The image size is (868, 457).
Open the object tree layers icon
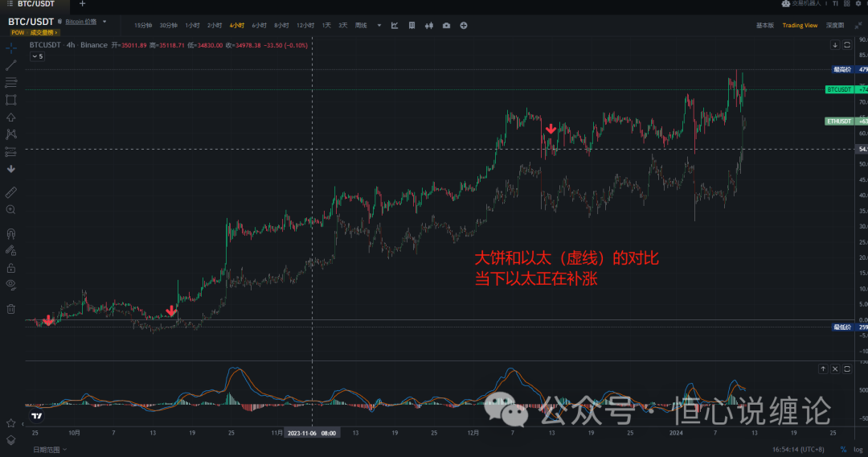click(10, 440)
